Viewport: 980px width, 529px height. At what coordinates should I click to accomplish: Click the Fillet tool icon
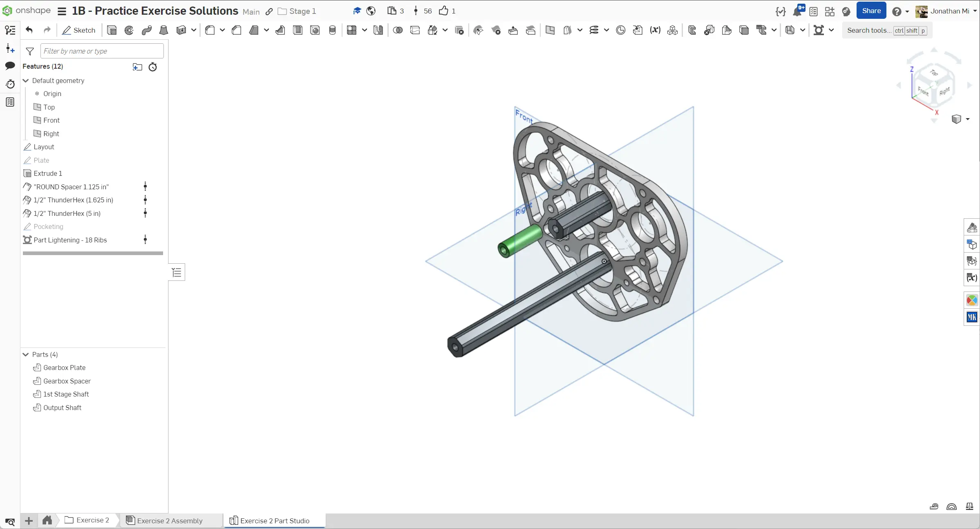pyautogui.click(x=210, y=30)
